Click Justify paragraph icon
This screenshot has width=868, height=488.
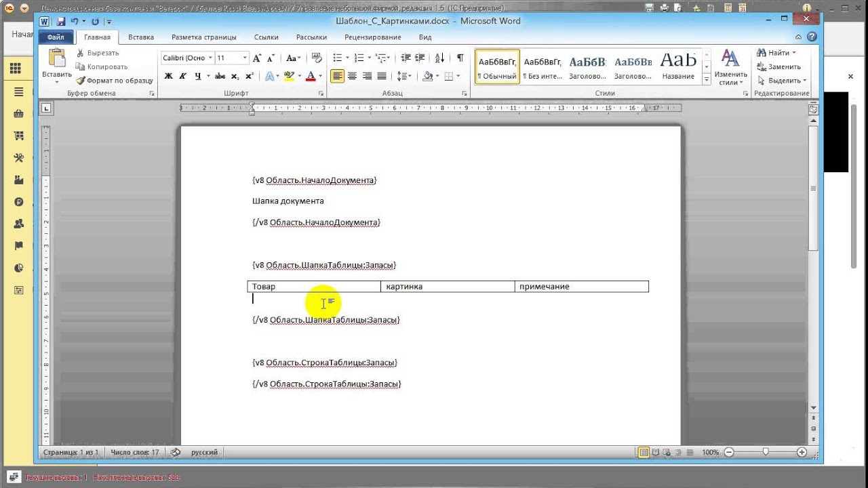pyautogui.click(x=382, y=76)
